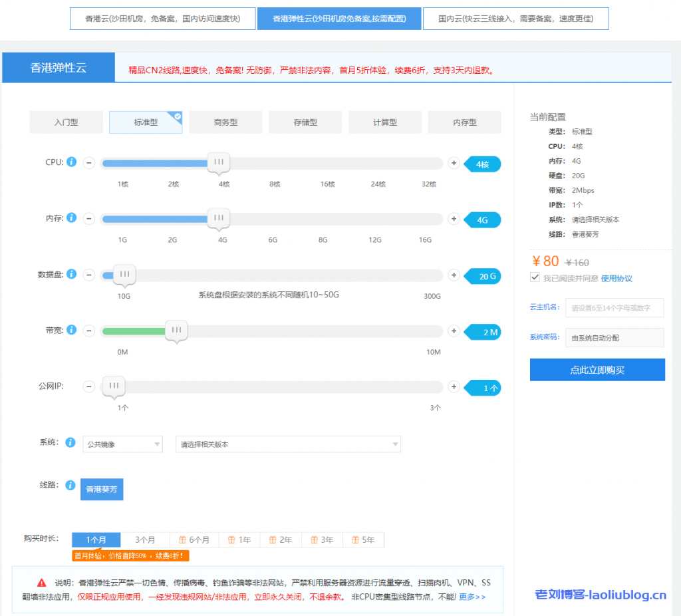Viewport: 681px width, 616px height.
Task: Click the info icon next to 线路
Action: coord(70,485)
